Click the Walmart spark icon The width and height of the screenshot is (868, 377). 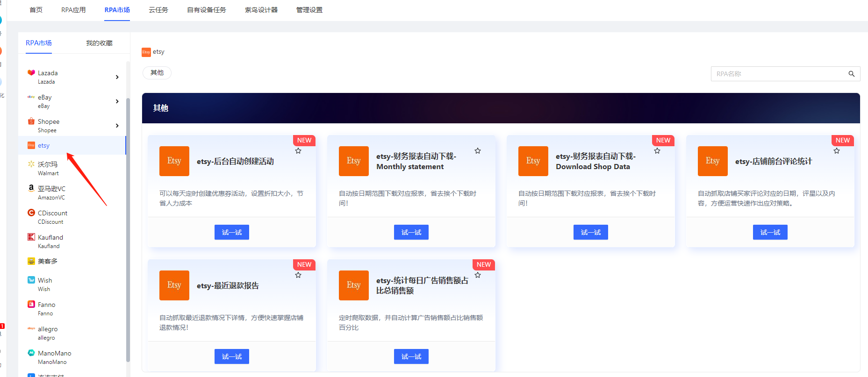[31, 164]
